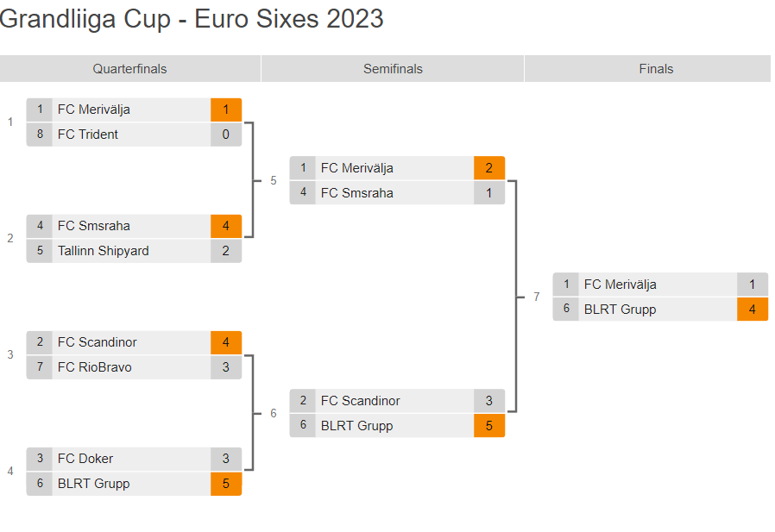
Task: Click FC Meriväljä in the Quarterfinals
Action: point(93,110)
